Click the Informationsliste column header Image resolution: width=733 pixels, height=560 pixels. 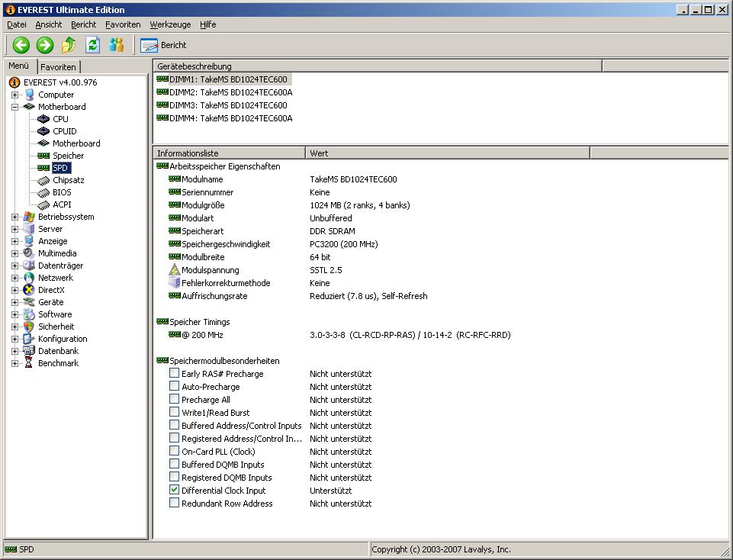[229, 153]
